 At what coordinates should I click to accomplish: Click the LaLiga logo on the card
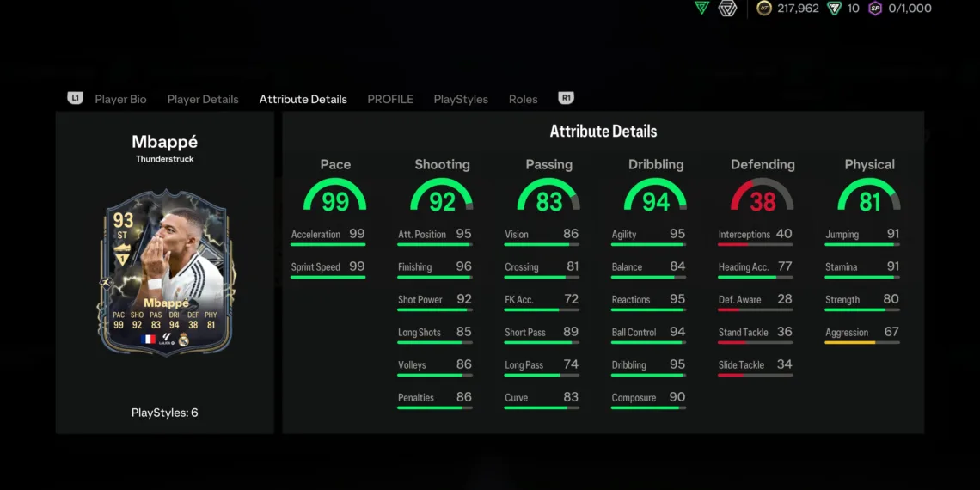[166, 340]
